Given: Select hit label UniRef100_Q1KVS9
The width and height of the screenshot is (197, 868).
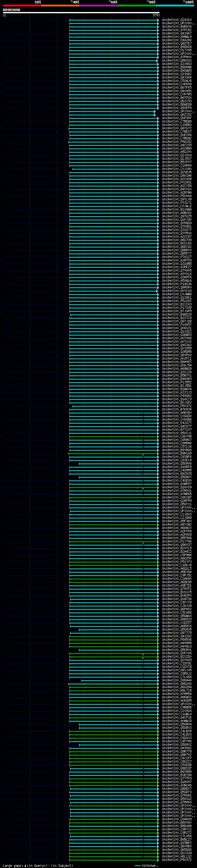Looking at the screenshot, I should [x=176, y=487].
